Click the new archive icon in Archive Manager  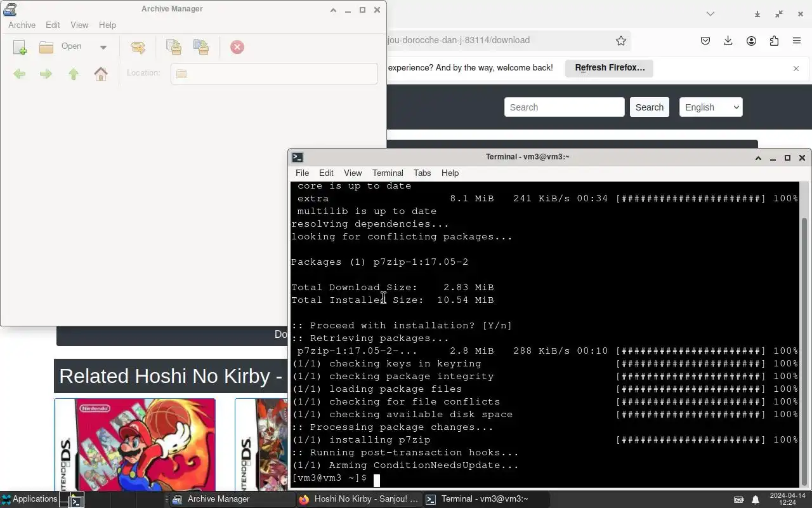pos(20,47)
